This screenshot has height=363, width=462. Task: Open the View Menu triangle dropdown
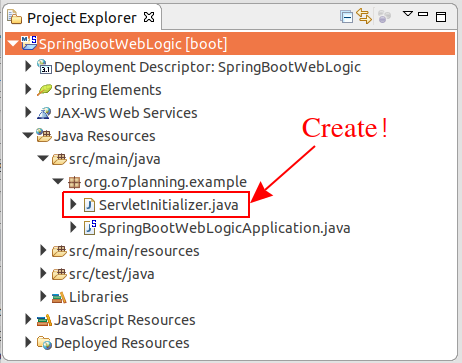pyautogui.click(x=408, y=14)
